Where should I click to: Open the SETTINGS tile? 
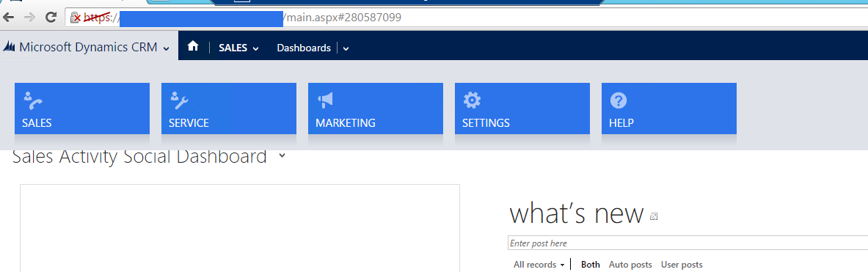tap(522, 109)
